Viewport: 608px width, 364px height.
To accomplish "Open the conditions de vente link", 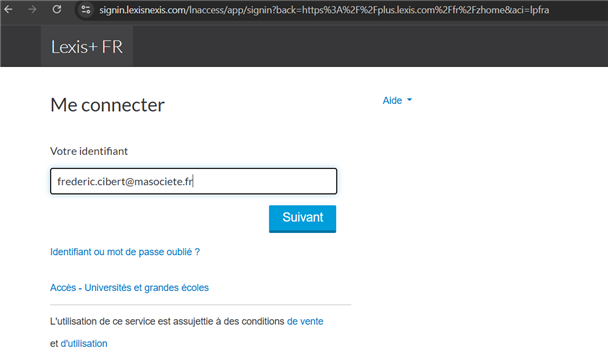I will point(305,321).
